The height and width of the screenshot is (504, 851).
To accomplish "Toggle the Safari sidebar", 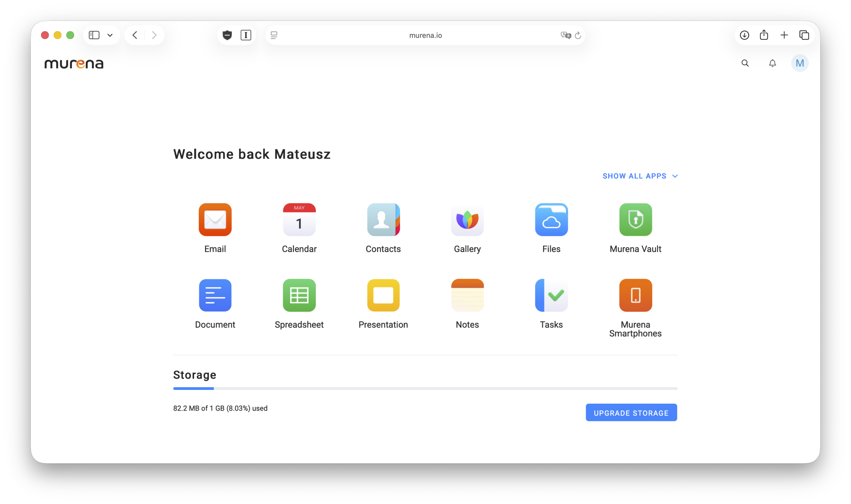I will click(x=94, y=35).
